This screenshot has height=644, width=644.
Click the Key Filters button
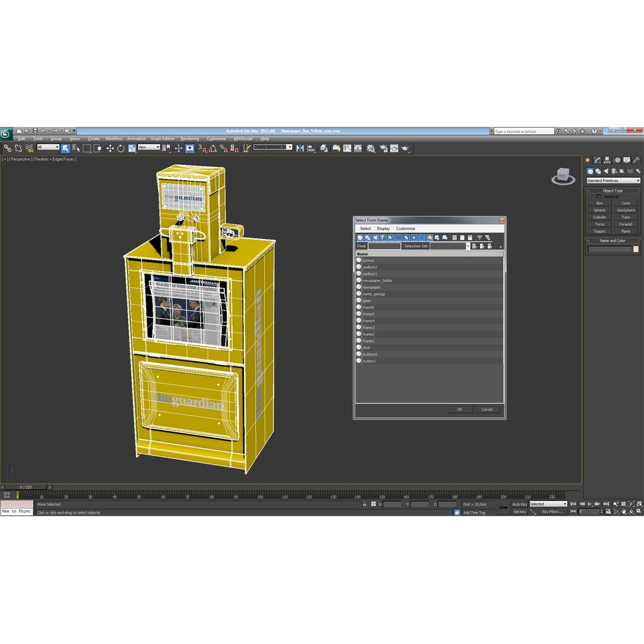pos(552,512)
